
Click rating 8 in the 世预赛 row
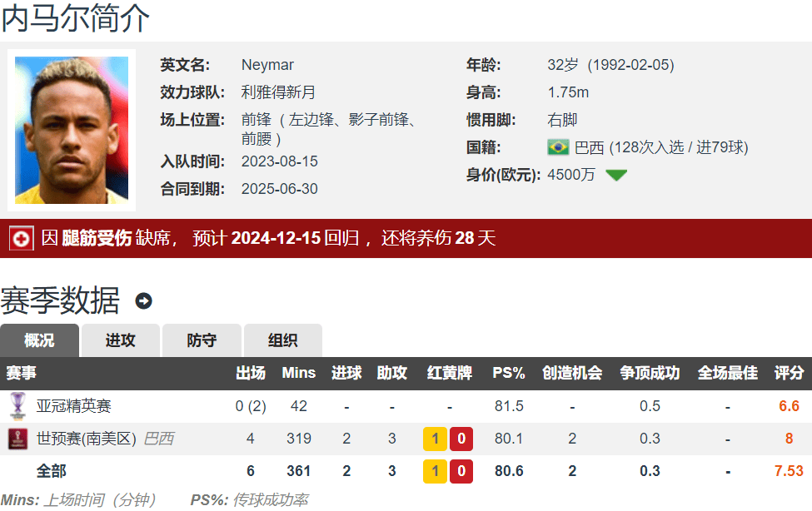pos(788,439)
